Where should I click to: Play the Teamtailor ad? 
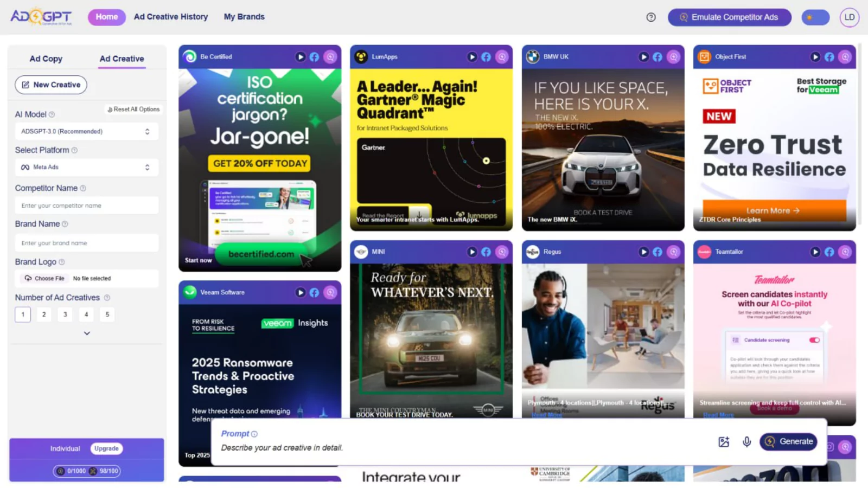815,252
